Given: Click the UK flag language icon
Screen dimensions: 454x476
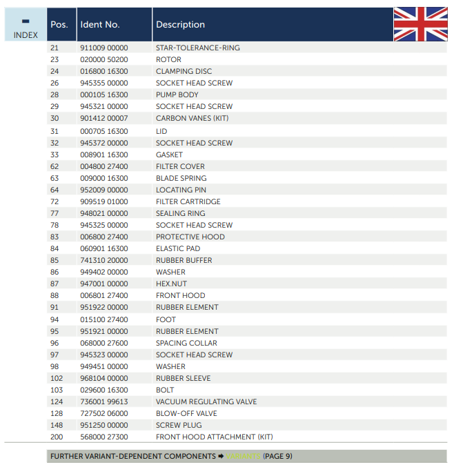Looking at the screenshot, I should click(420, 24).
